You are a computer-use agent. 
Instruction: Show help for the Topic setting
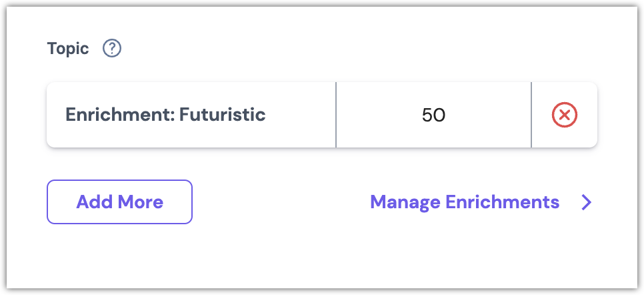point(113,49)
